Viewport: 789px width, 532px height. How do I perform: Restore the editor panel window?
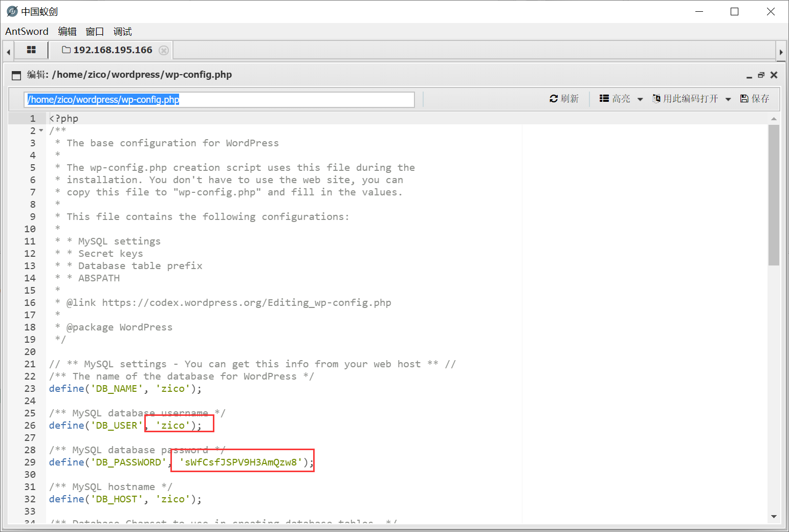pos(761,75)
